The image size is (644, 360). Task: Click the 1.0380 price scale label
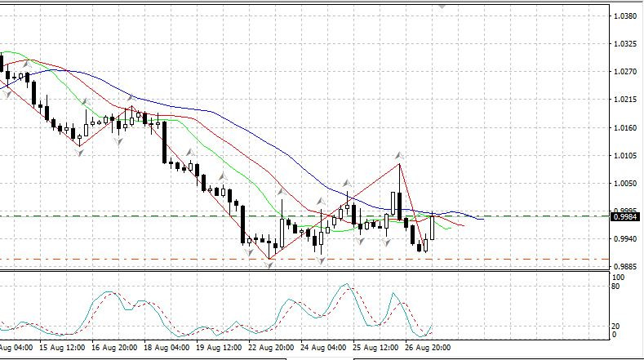tap(624, 16)
